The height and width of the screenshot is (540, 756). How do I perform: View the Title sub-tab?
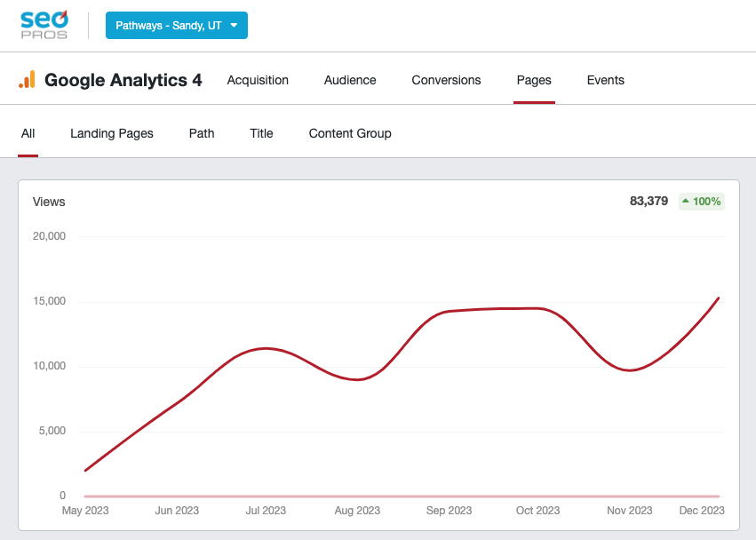(261, 133)
